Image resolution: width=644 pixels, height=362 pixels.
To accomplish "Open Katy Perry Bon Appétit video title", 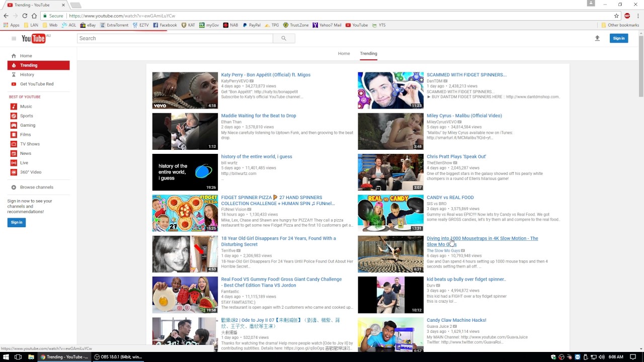I will click(266, 75).
